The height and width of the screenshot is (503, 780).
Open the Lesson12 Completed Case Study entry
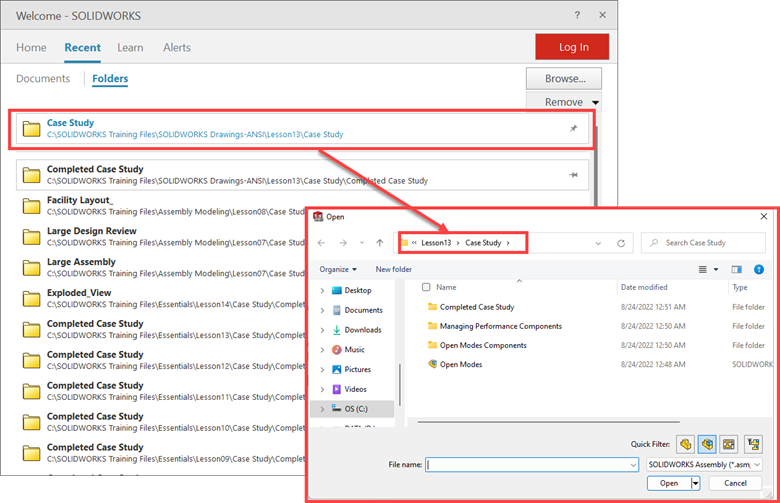[x=162, y=360]
